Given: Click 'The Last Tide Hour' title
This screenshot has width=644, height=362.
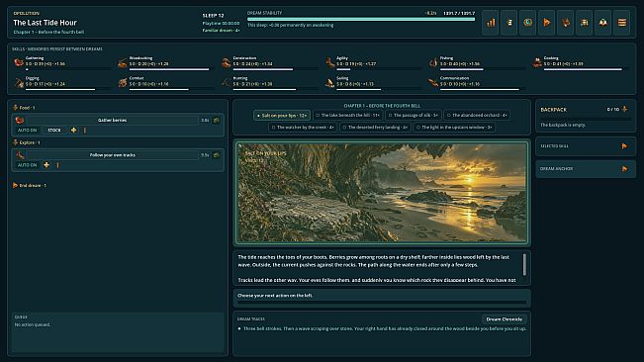Looking at the screenshot, I should point(45,23).
